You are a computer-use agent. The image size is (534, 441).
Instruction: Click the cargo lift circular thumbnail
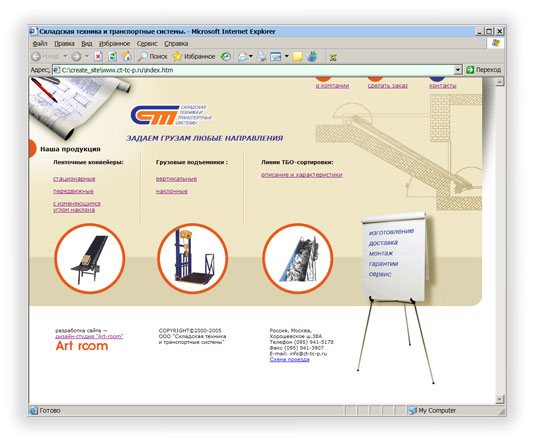click(x=192, y=258)
